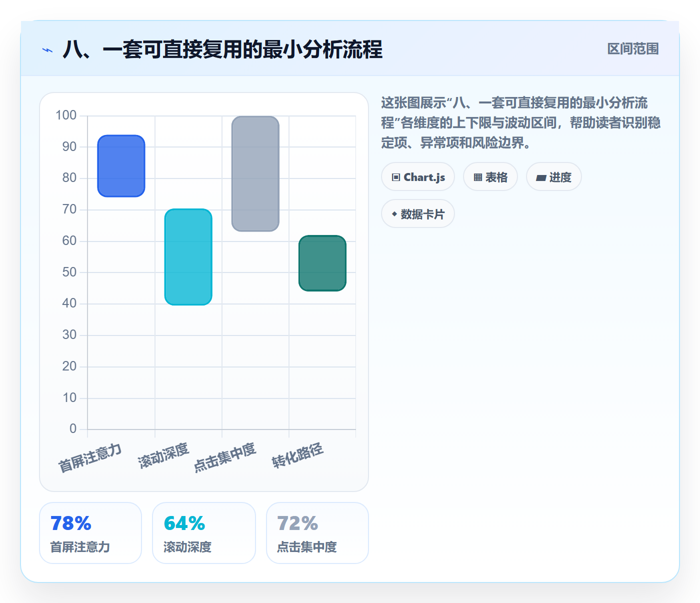Click the cyan 滚动深度 range bar
700x603 pixels.
tap(188, 257)
